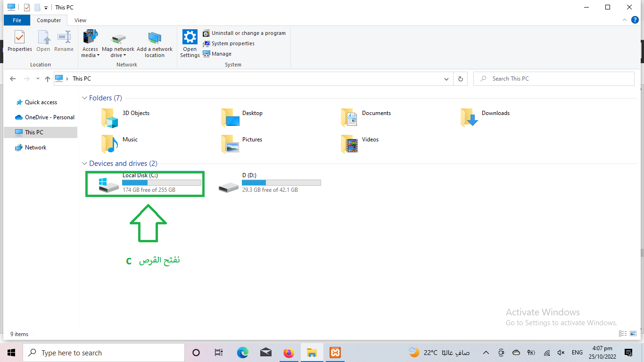Click the Properties icon in ribbon
Screen dimensions: 644x362
pyautogui.click(x=19, y=41)
